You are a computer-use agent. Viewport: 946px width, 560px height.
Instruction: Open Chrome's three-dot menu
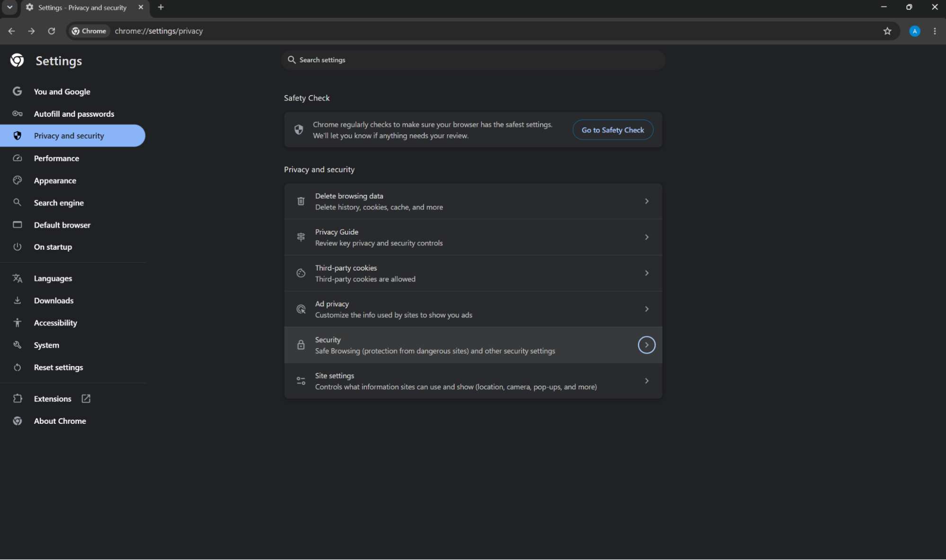tap(934, 31)
